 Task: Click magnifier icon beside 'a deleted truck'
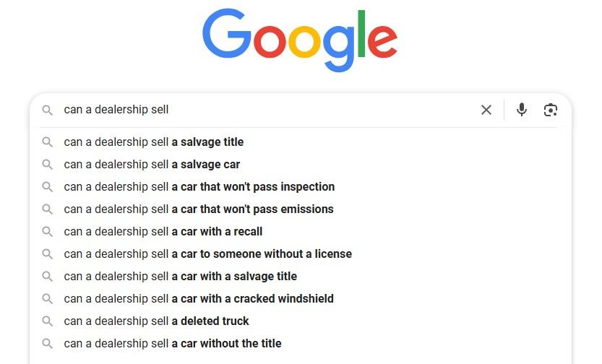[47, 321]
